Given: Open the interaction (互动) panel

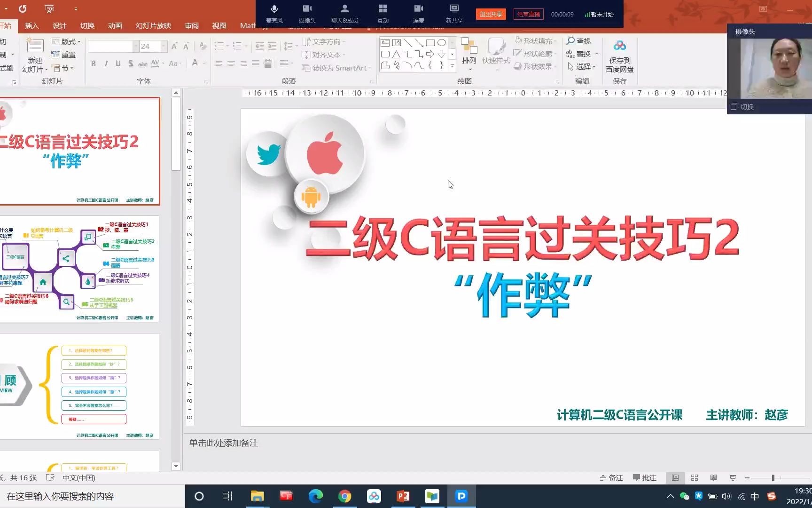Looking at the screenshot, I should click(x=383, y=14).
